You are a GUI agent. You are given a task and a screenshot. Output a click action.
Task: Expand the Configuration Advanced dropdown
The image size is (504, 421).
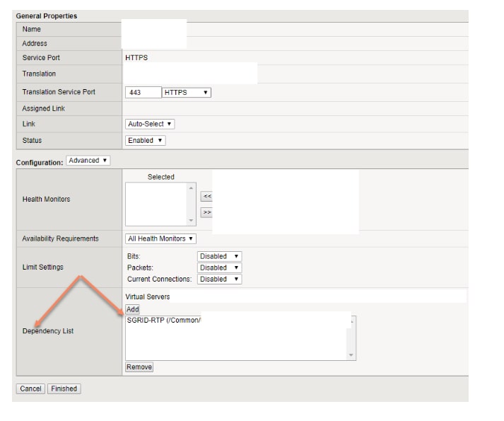coord(88,161)
